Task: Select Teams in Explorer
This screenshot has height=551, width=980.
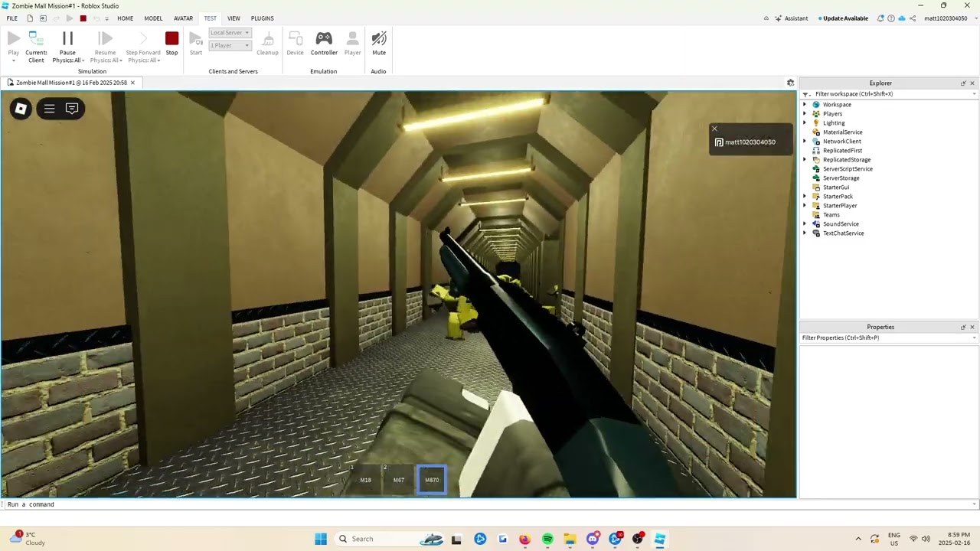Action: click(831, 215)
